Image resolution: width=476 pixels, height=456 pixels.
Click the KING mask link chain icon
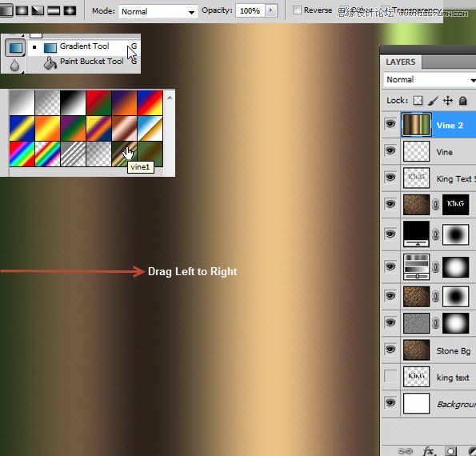tap(436, 205)
